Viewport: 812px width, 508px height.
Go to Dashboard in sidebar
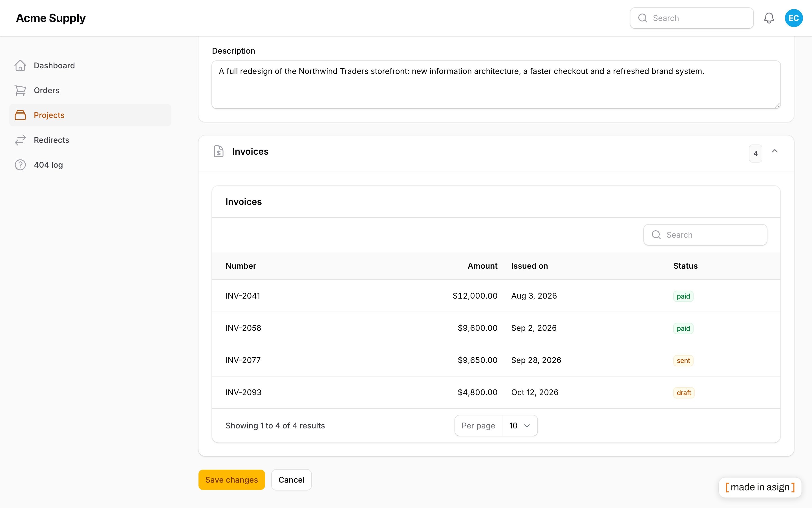(90, 65)
